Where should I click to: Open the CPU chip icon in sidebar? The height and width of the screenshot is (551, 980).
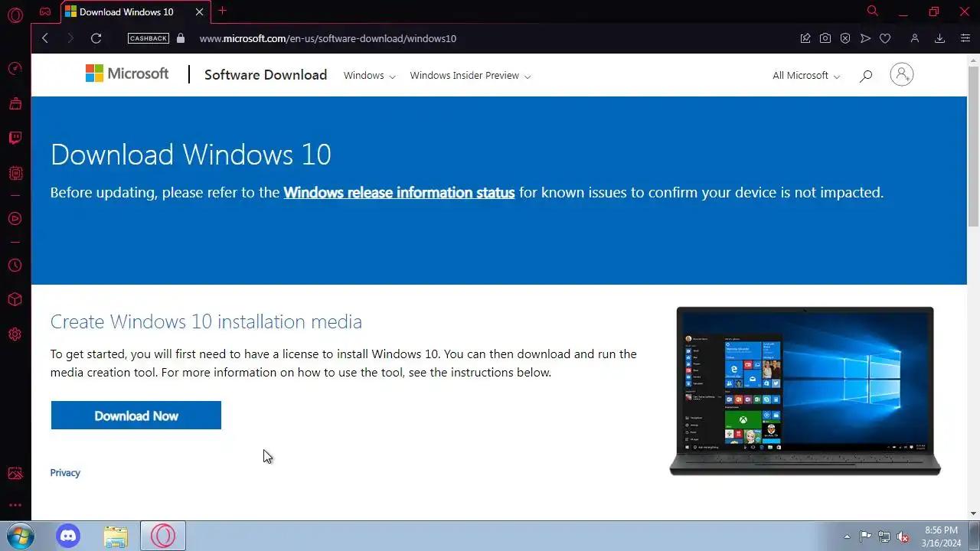15,174
